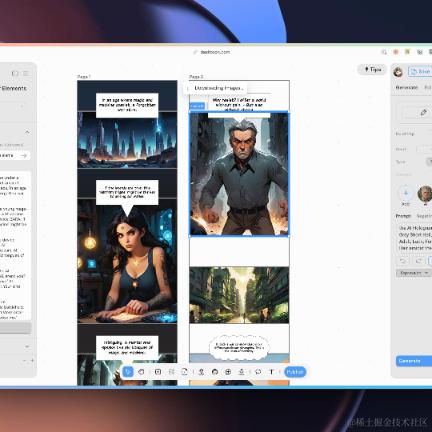Click the circled plus tool in toolbar
The height and width of the screenshot is (432, 432).
[228, 372]
